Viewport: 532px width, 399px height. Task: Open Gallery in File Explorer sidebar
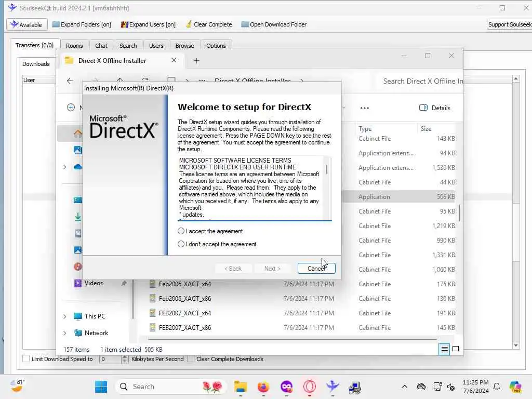[78, 150]
